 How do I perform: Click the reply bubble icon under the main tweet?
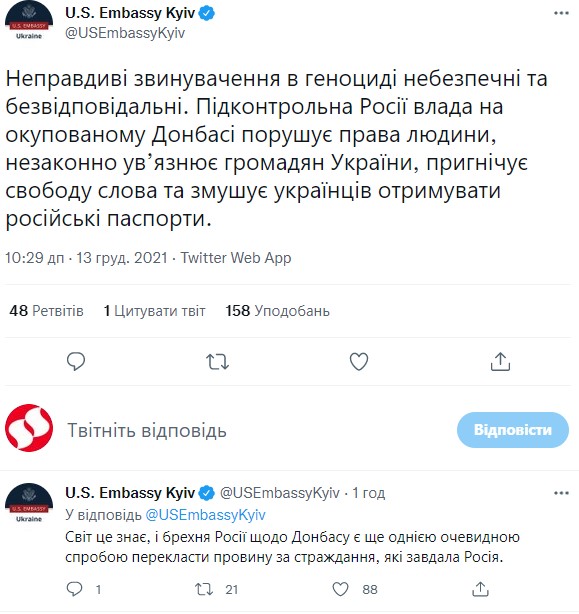pos(76,361)
